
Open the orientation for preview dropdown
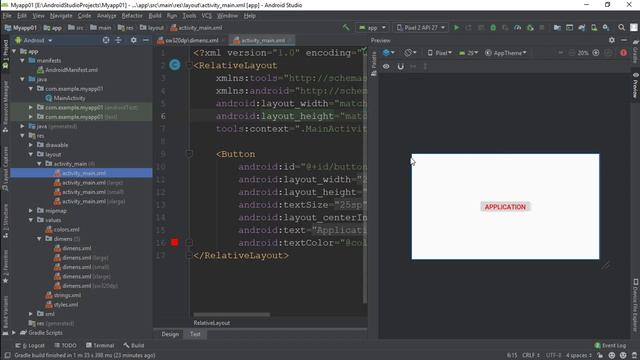click(410, 53)
